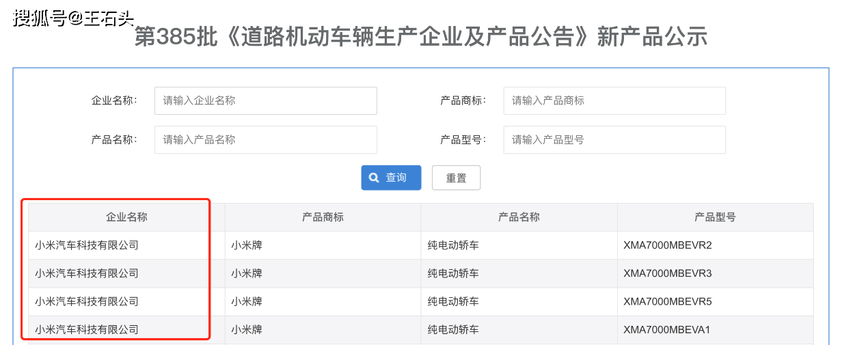Click the page title 第385批 heading
Image resolution: width=868 pixels, height=345 pixels.
coord(420,36)
